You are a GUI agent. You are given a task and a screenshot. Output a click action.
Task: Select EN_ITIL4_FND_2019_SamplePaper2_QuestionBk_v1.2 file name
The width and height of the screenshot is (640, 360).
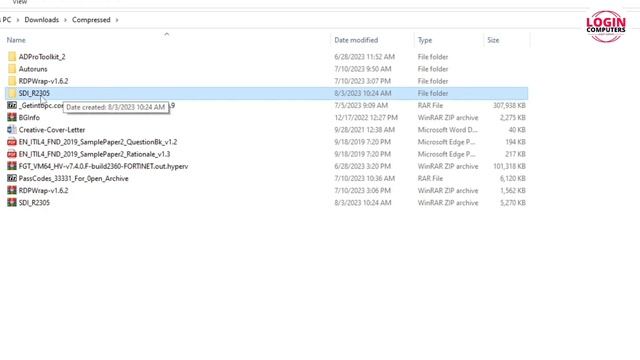pyautogui.click(x=98, y=142)
